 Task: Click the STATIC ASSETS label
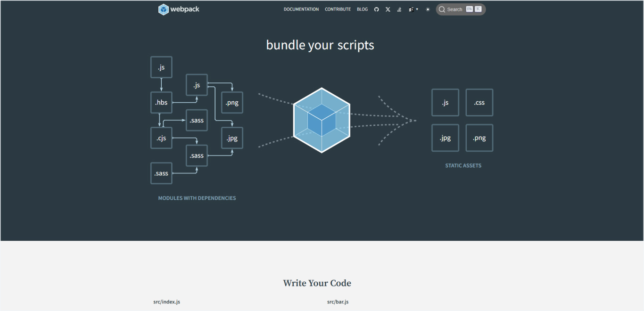tap(463, 165)
